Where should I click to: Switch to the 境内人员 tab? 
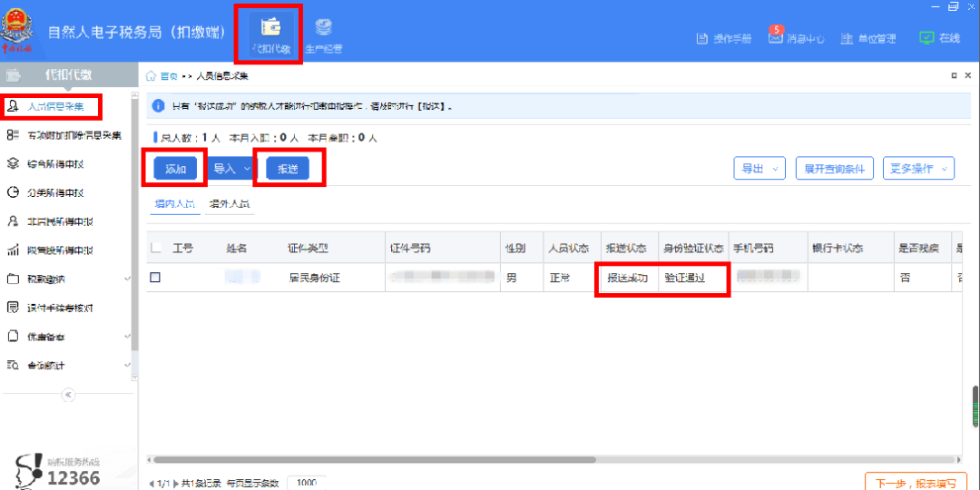click(175, 204)
